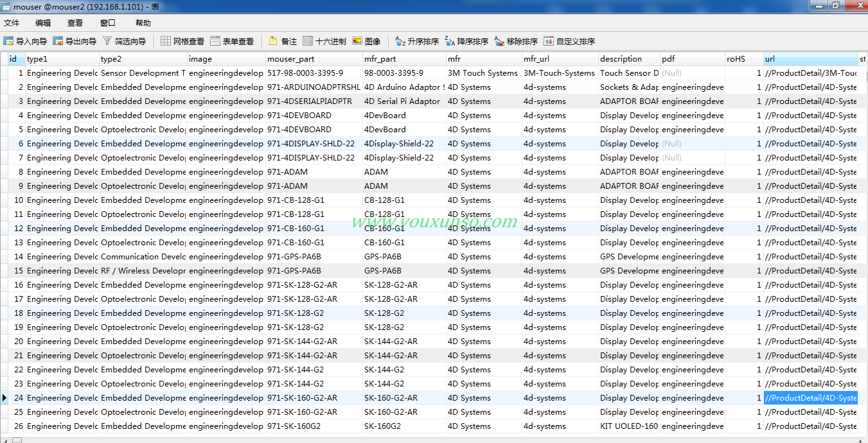This screenshot has height=443, width=868.
Task: Open the 图像 image viewer
Action: tap(366, 41)
